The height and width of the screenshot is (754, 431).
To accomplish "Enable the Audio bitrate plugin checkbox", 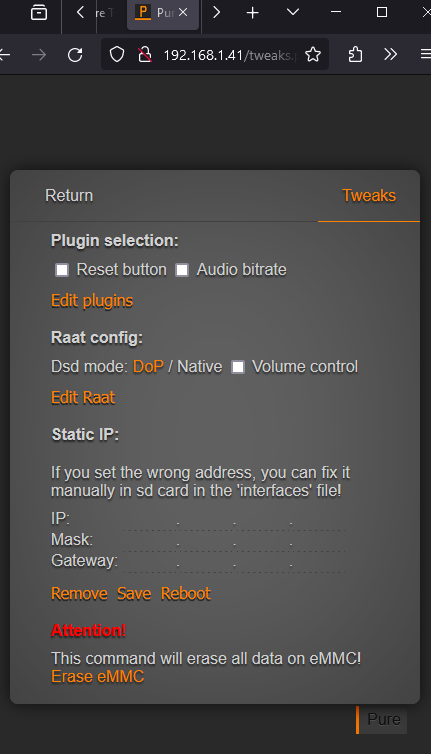I will click(181, 270).
